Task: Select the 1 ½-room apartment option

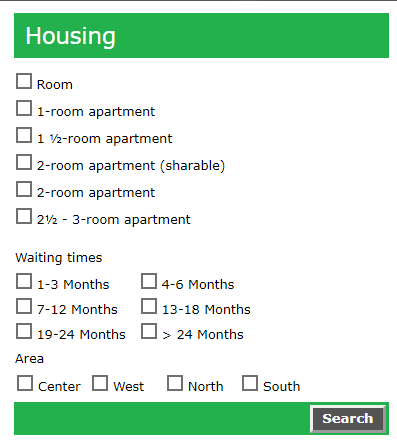Action: 24,135
